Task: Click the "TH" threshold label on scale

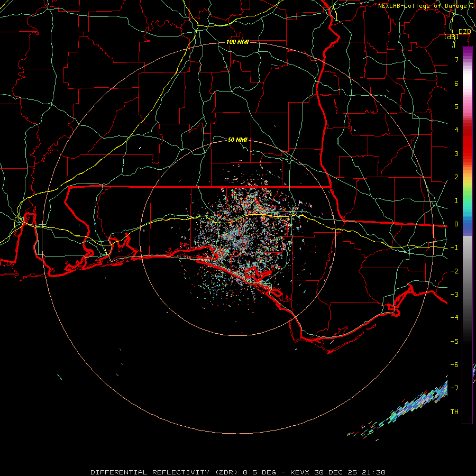Action: [454, 412]
